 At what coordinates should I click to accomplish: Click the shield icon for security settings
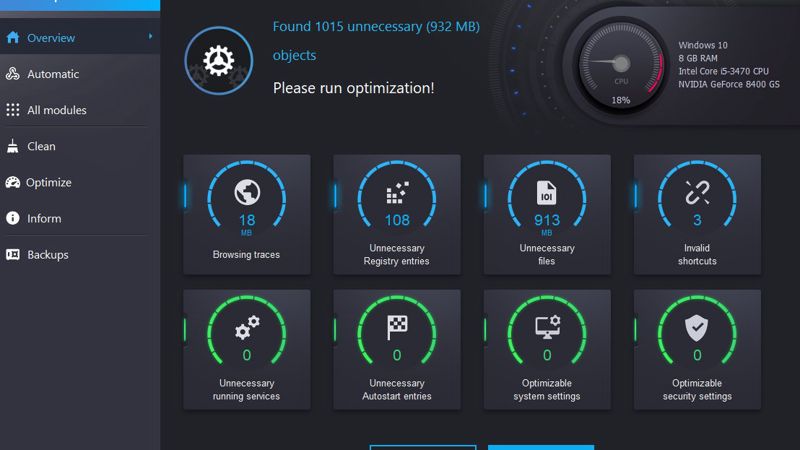click(696, 328)
